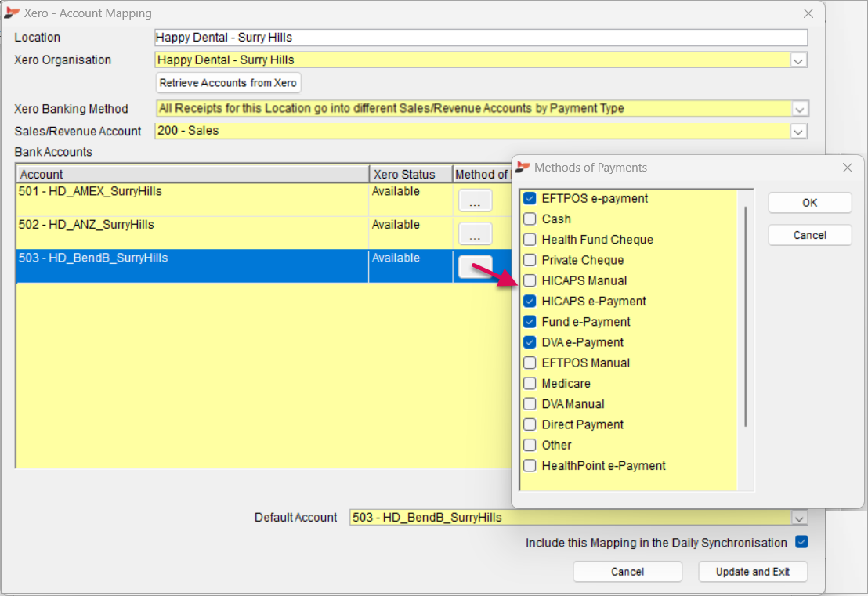Uncheck DVA e-Payment option
The image size is (868, 596).
530,342
